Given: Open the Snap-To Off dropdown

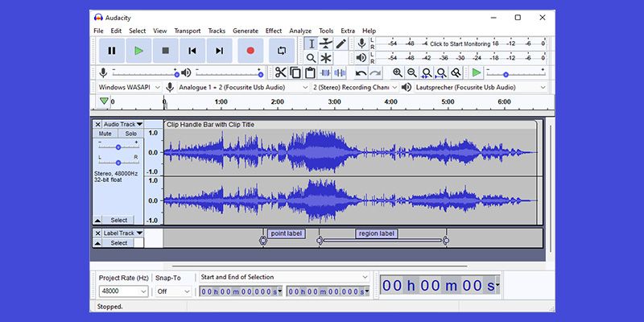Looking at the screenshot, I should (174, 291).
